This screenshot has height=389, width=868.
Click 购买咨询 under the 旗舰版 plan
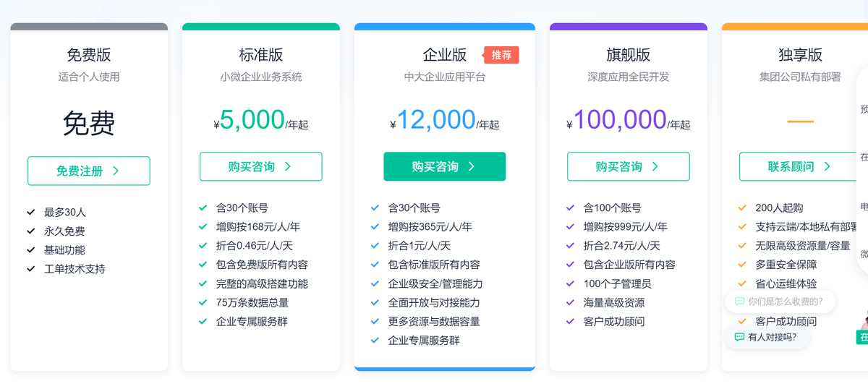coord(628,166)
